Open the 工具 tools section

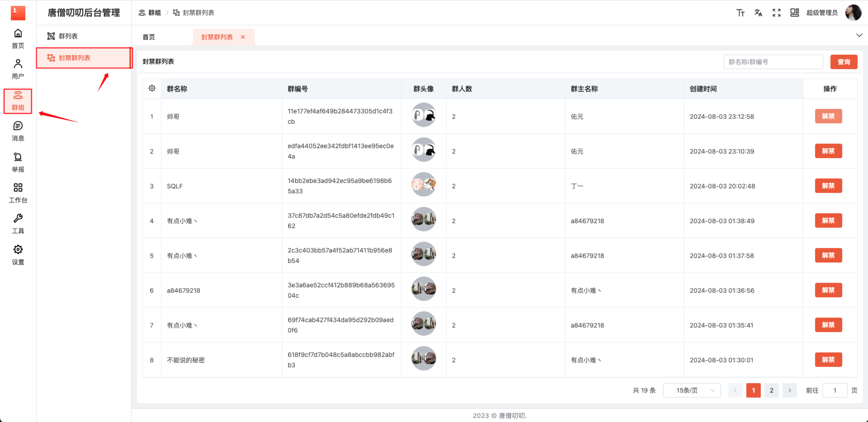[18, 224]
